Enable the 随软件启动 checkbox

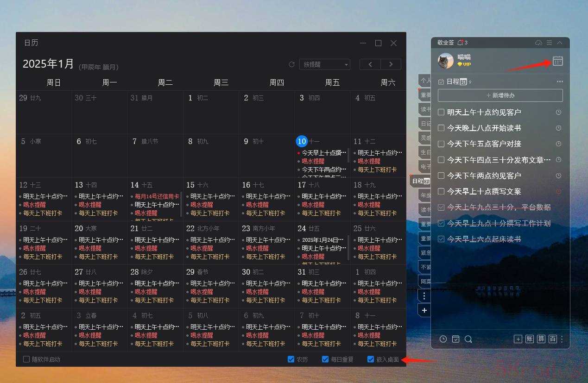pyautogui.click(x=26, y=359)
